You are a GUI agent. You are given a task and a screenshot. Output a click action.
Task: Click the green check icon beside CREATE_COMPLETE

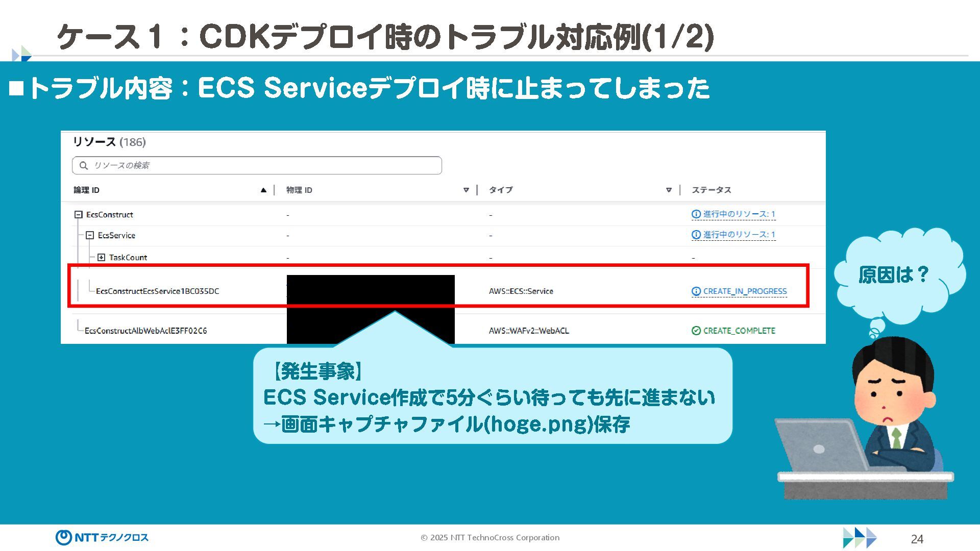(696, 331)
